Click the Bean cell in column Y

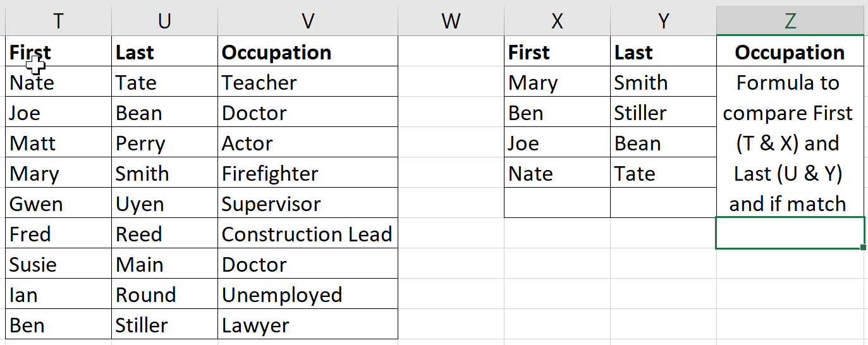tap(663, 143)
